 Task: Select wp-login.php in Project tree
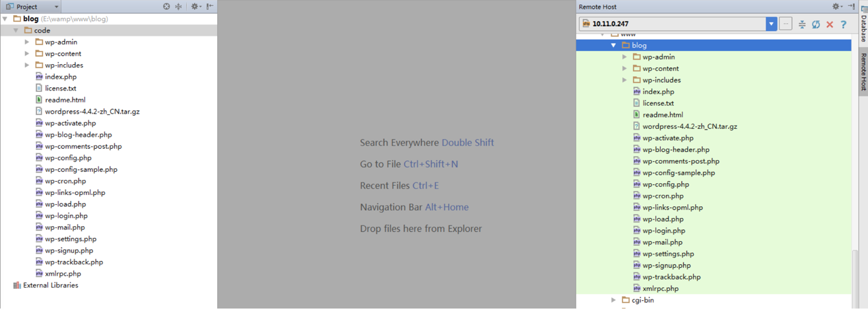pyautogui.click(x=67, y=215)
